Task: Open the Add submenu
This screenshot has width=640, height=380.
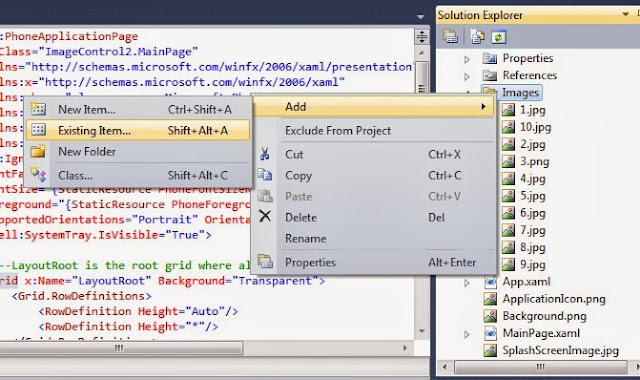Action: 373,107
